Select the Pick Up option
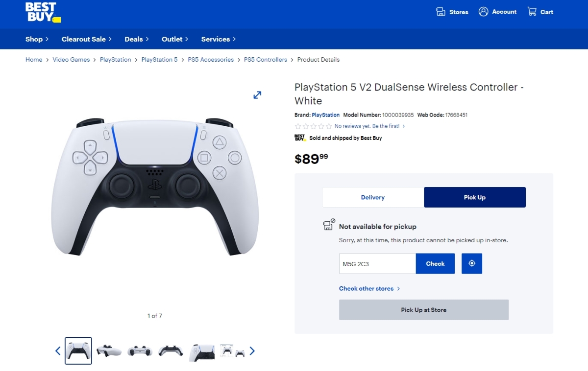This screenshot has height=371, width=588. point(475,197)
